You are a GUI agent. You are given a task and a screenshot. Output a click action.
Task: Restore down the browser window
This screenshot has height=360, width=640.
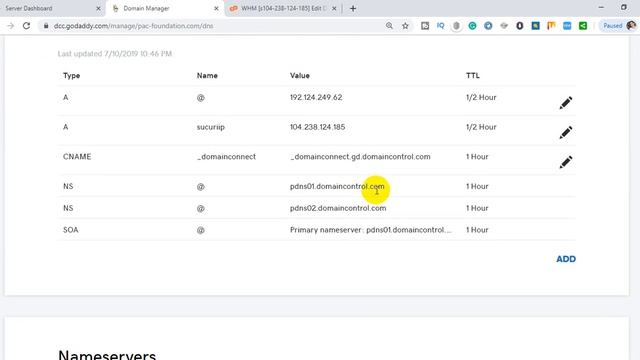coord(624,7)
